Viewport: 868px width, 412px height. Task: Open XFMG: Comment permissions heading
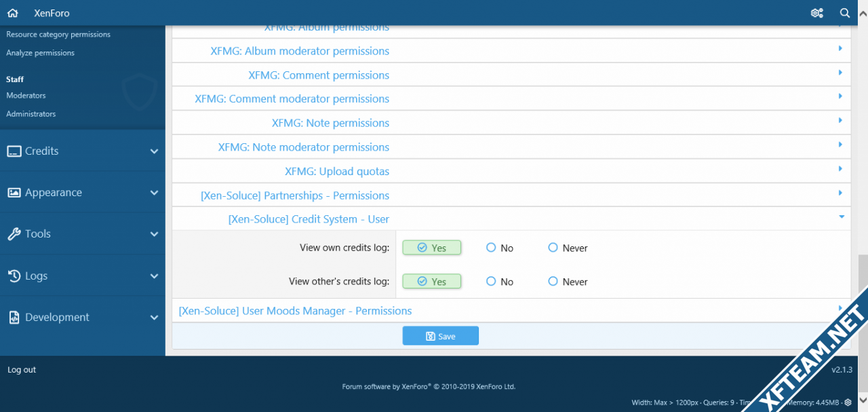(x=319, y=75)
